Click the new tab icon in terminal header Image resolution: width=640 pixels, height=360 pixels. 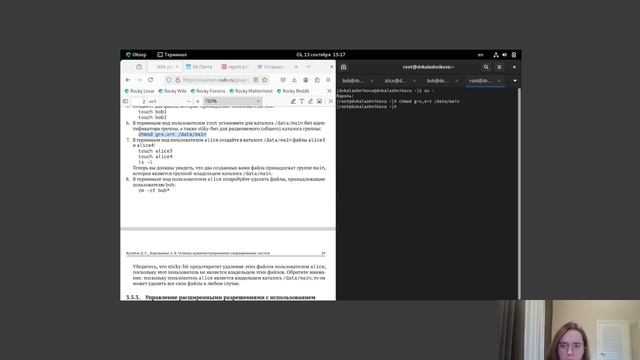[344, 67]
